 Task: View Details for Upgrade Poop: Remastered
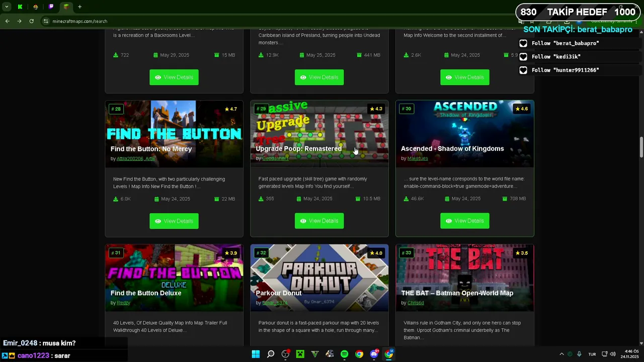(x=319, y=221)
